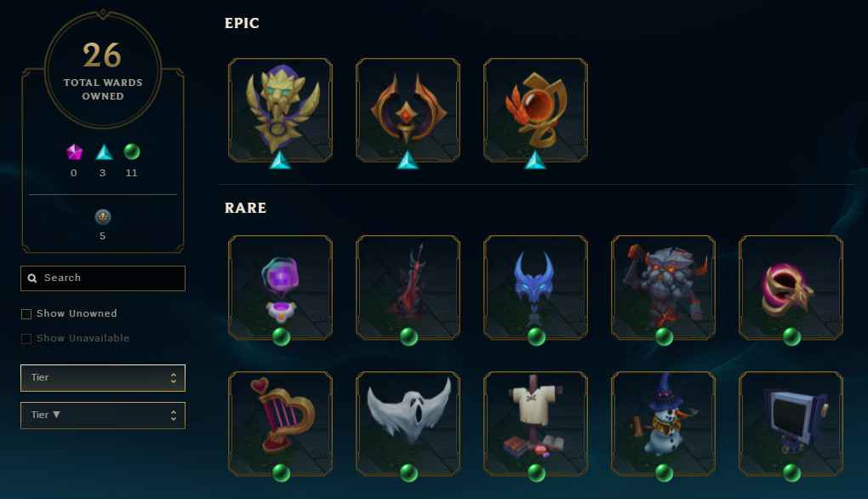This screenshot has width=868, height=499.
Task: Select the scarecrow shirt with books ward
Action: (x=536, y=424)
